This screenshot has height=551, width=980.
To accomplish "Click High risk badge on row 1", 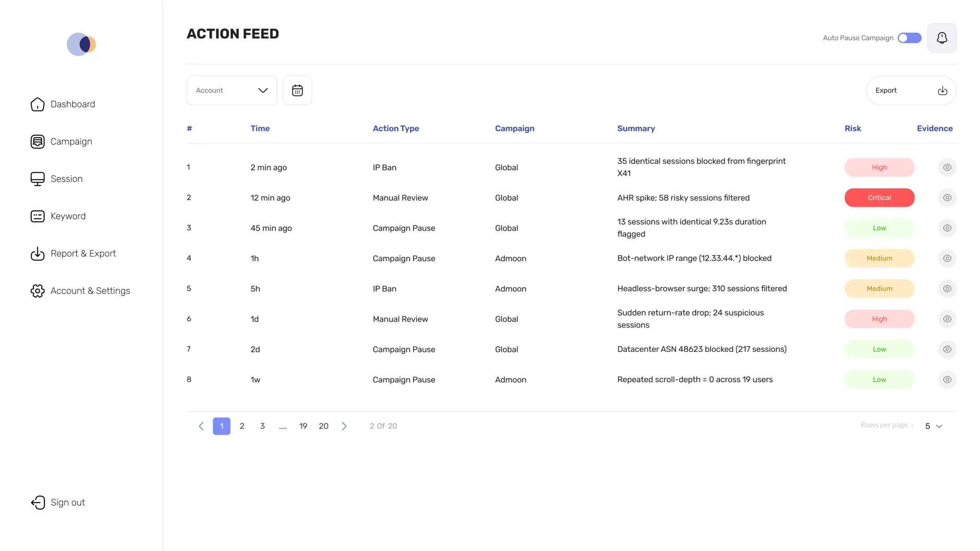I will 880,167.
